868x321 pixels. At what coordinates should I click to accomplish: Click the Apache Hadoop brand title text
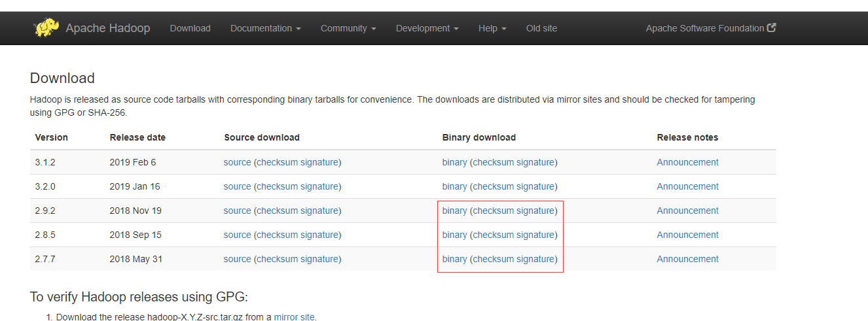click(107, 28)
